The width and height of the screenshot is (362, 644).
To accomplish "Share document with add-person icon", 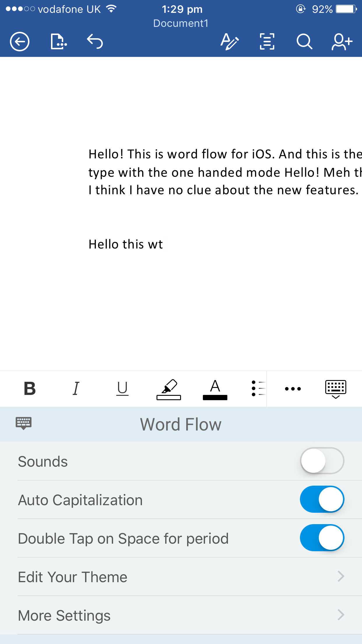I will pos(342,41).
